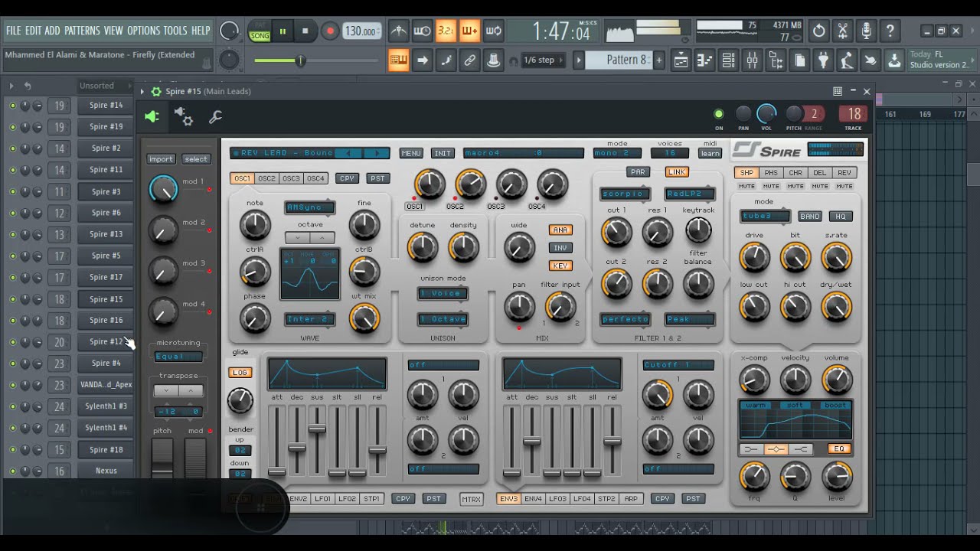Open the AMSync oscillator mode dropdown
This screenshot has width=980, height=551.
(x=310, y=207)
